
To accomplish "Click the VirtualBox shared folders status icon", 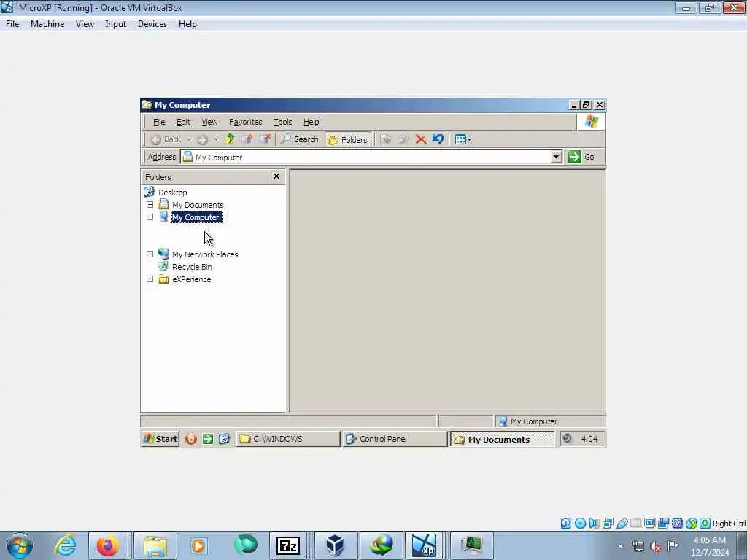I will point(636,524).
